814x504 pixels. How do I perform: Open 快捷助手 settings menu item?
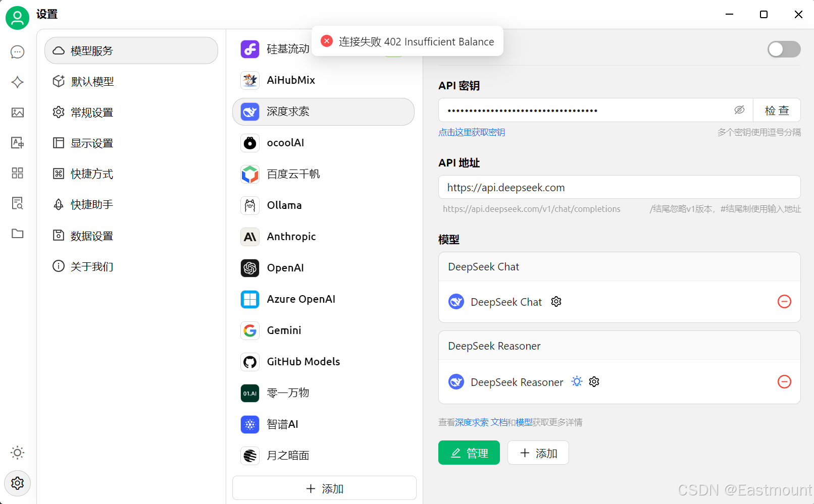[131, 204]
